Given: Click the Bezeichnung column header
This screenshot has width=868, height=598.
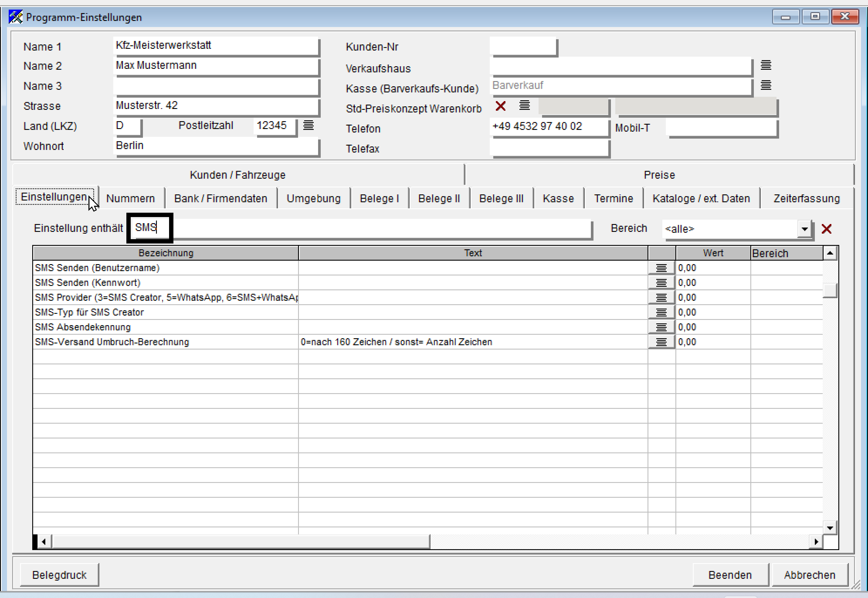Looking at the screenshot, I should tap(166, 253).
